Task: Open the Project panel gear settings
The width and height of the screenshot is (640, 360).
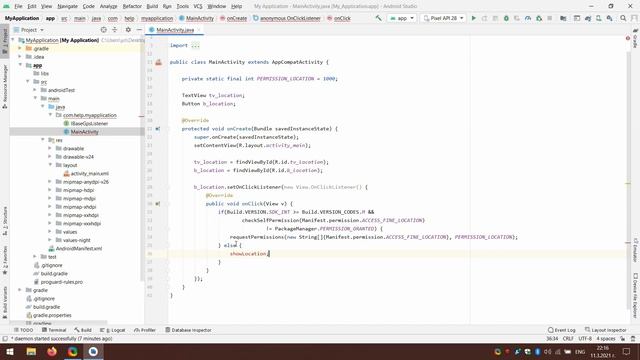Action: point(128,30)
